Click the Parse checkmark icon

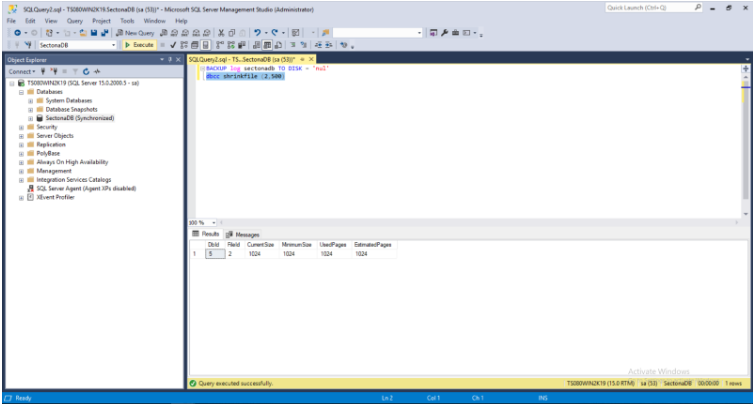click(171, 45)
